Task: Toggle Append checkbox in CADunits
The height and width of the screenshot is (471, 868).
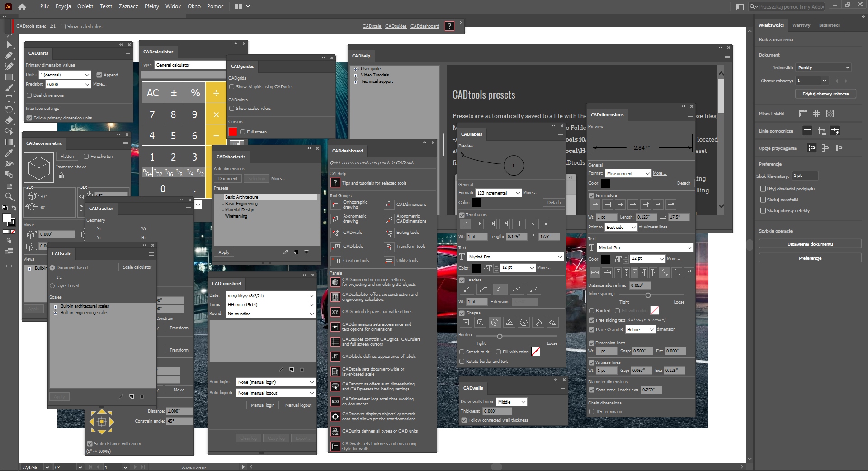Action: click(x=99, y=75)
